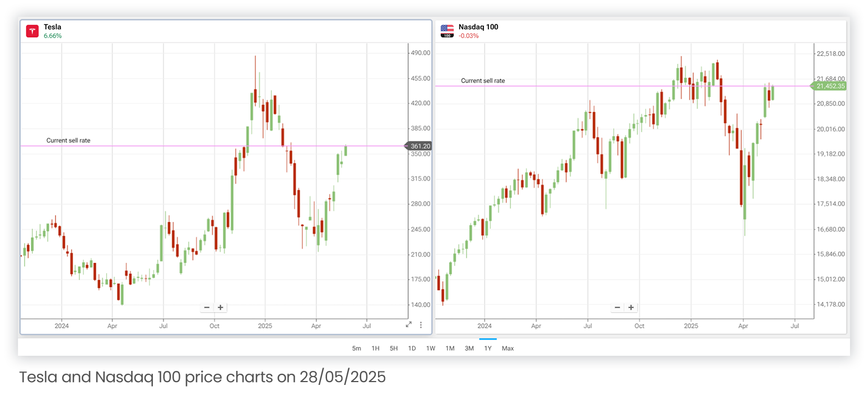
Task: Click the 21,452.35 Nasdaq price tag
Action: 831,86
